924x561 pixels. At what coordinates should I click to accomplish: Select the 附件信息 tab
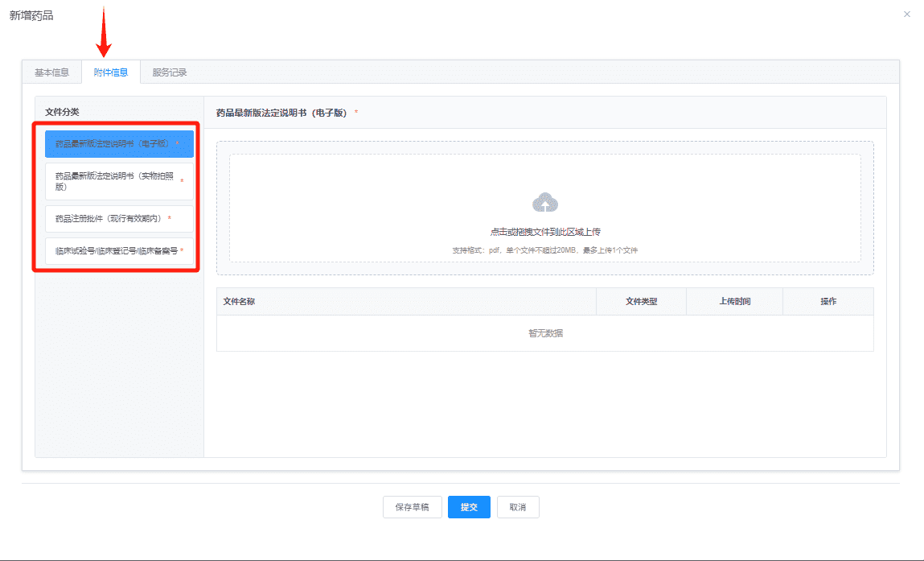coord(111,72)
